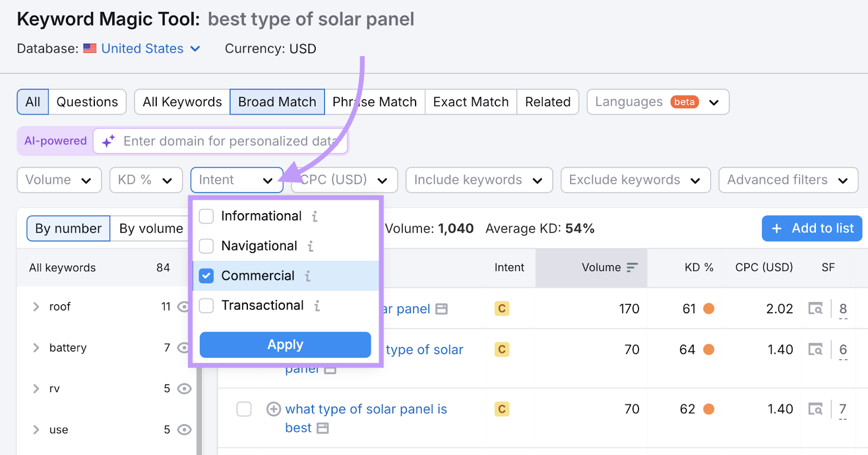
Task: Select the checkbox for 'what type of solar panel is best'
Action: (244, 409)
